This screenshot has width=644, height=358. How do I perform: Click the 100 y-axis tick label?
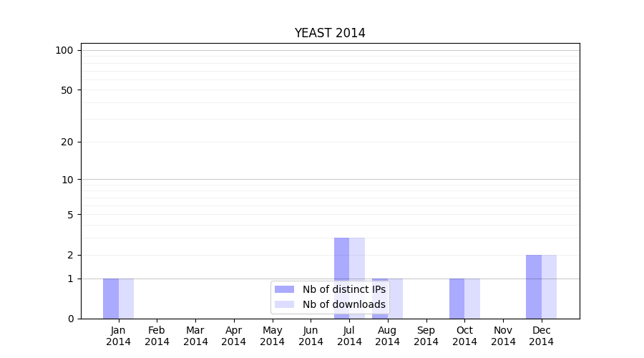pyautogui.click(x=64, y=50)
